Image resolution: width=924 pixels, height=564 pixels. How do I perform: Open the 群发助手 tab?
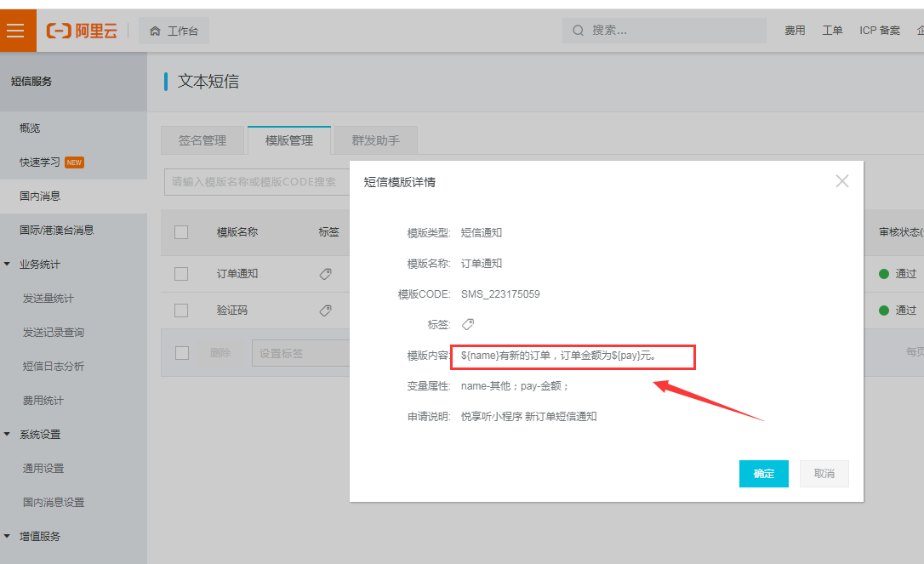click(374, 140)
